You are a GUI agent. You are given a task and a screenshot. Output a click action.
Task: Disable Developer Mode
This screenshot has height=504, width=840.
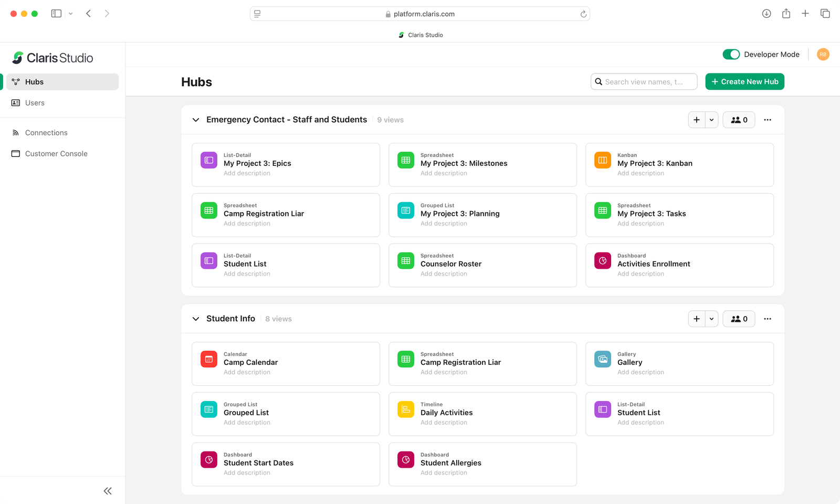[731, 54]
